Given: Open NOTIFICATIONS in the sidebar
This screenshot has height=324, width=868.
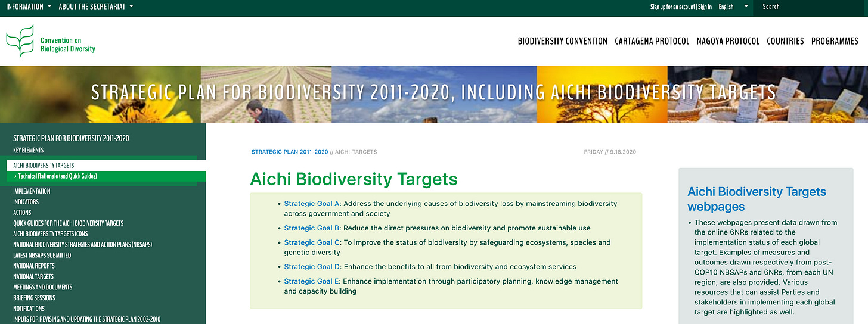Looking at the screenshot, I should coord(29,309).
